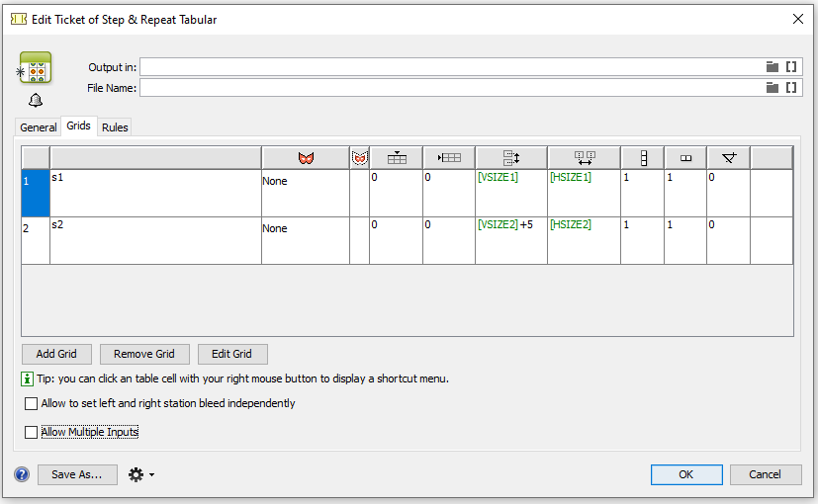
Task: Click angle 0 cell in row s1
Action: pos(729,193)
